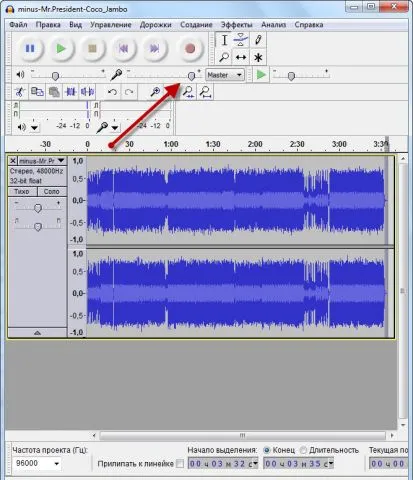Select the Multi-tool asterisk icon
This screenshot has width=413, height=480.
point(258,57)
